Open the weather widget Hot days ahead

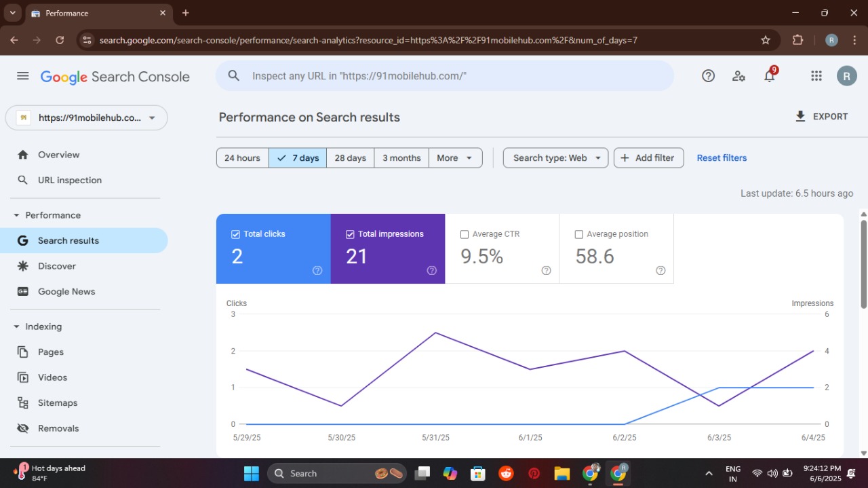coord(51,473)
